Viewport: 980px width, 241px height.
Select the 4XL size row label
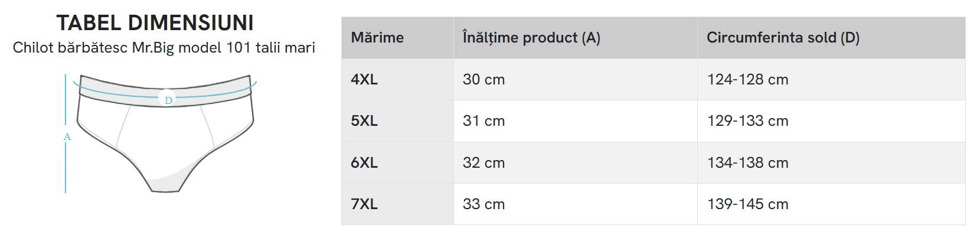click(364, 79)
